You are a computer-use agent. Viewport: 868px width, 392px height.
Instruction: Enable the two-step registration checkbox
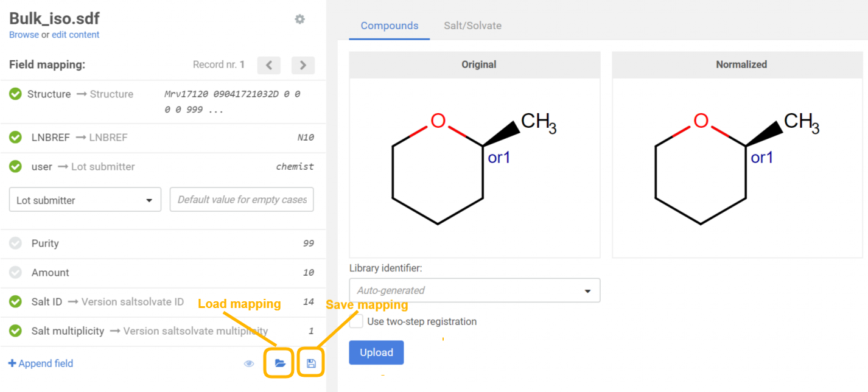357,321
